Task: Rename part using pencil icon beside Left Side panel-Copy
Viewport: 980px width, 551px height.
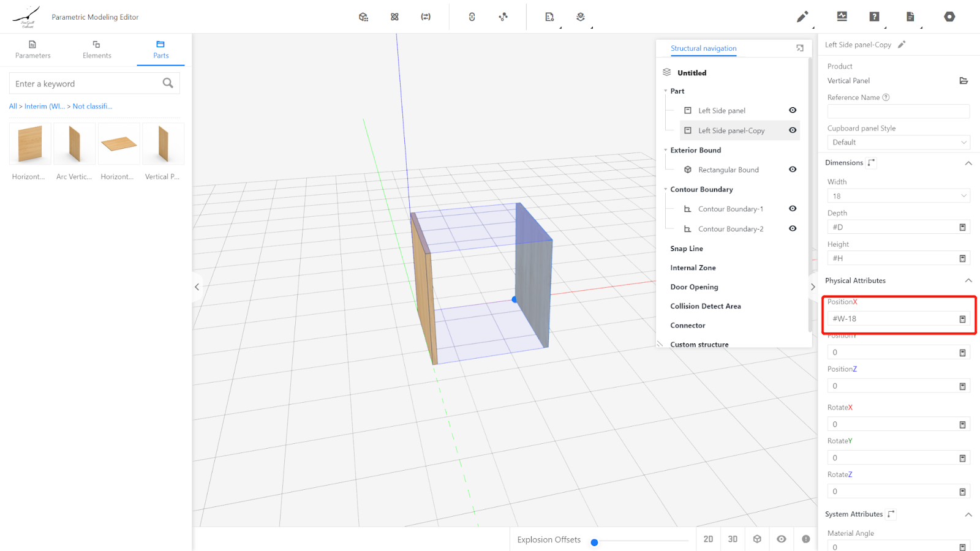Action: [902, 45]
